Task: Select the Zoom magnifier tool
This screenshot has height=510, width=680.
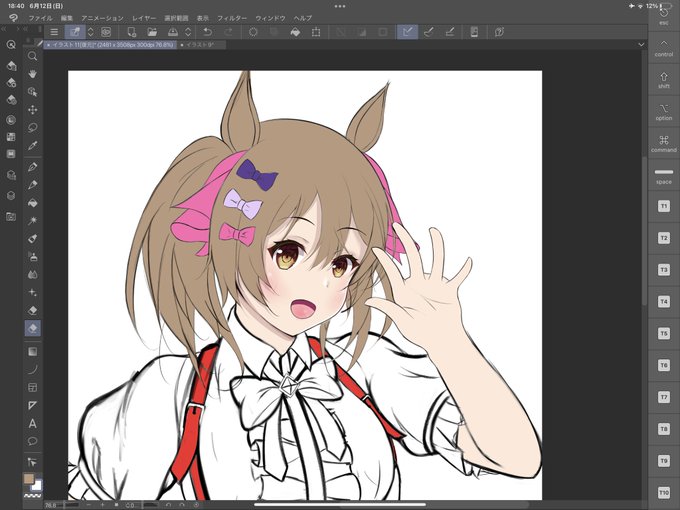Action: [x=33, y=56]
